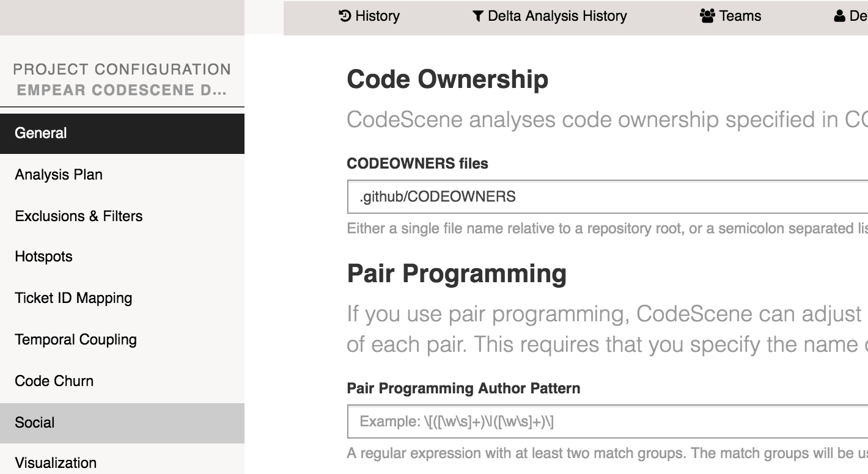Select Temporal Coupling in the sidebar
Viewport: 868px width, 474px height.
pyautogui.click(x=76, y=340)
